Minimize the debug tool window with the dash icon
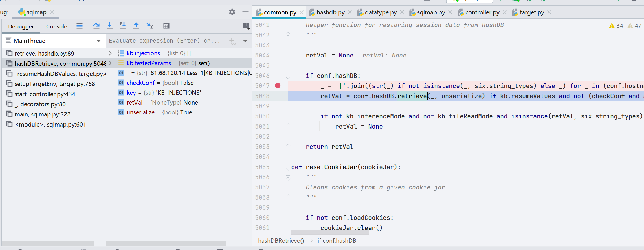 (245, 12)
